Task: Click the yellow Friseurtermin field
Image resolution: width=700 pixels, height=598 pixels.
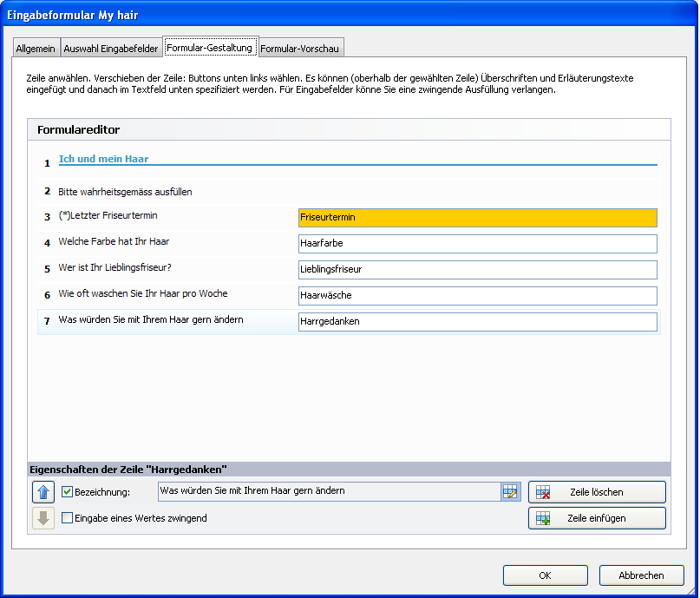Action: [477, 217]
